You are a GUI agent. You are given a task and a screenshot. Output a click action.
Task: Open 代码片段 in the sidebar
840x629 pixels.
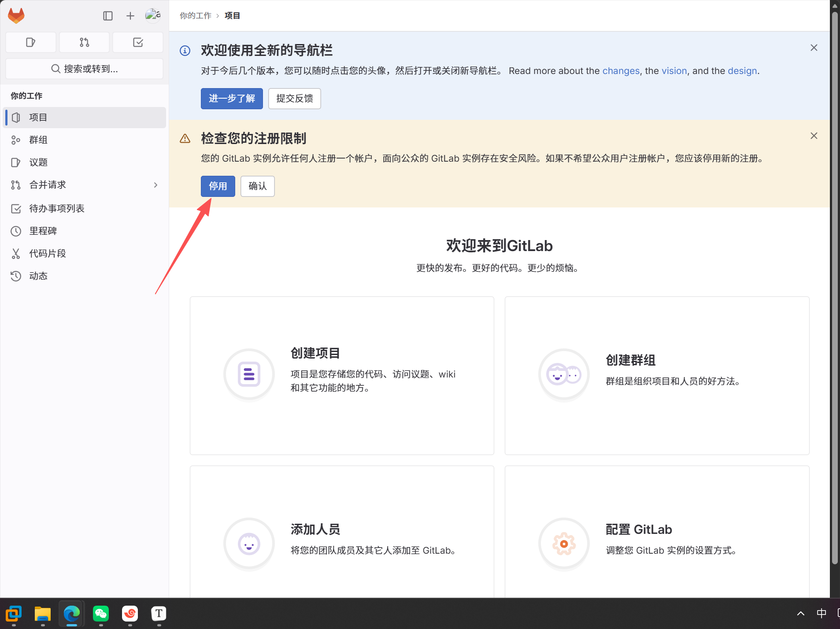[x=85, y=254]
